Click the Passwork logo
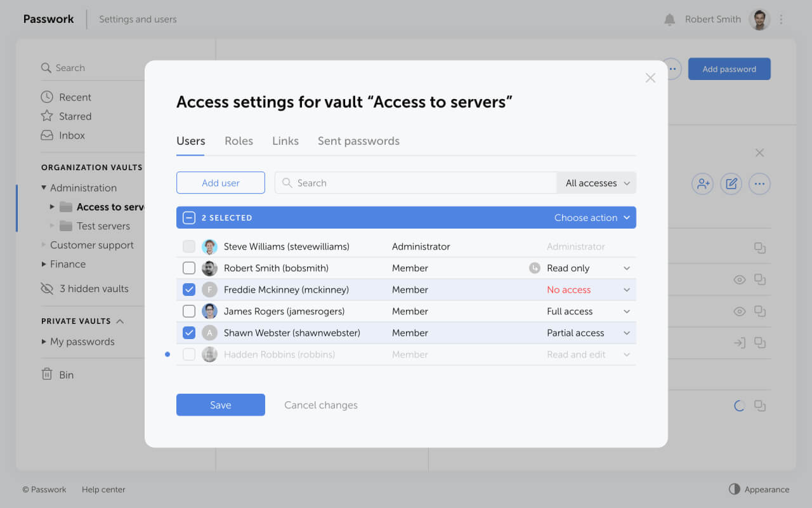 [49, 19]
